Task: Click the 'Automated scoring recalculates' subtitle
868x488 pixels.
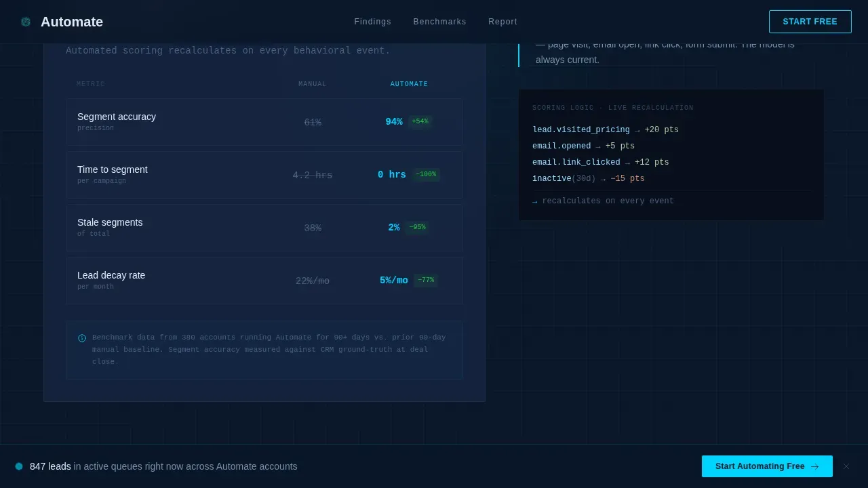Action: (x=228, y=51)
